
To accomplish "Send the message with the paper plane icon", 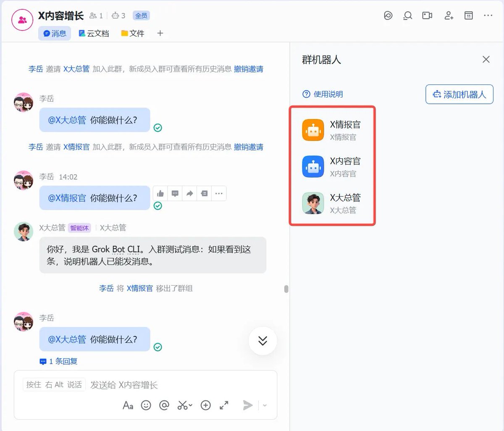I will pyautogui.click(x=248, y=405).
